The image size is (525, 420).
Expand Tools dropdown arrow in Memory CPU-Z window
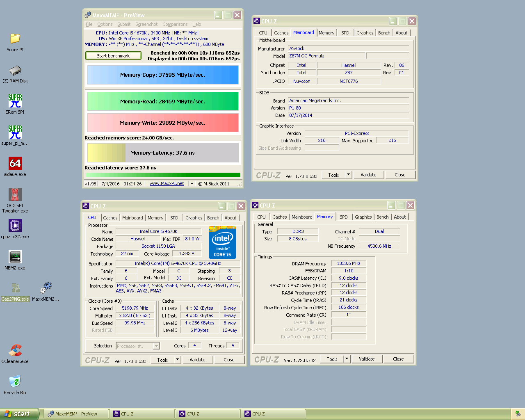pos(347,359)
